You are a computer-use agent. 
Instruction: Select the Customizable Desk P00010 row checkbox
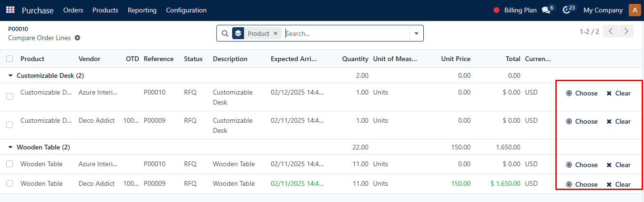[x=10, y=96]
